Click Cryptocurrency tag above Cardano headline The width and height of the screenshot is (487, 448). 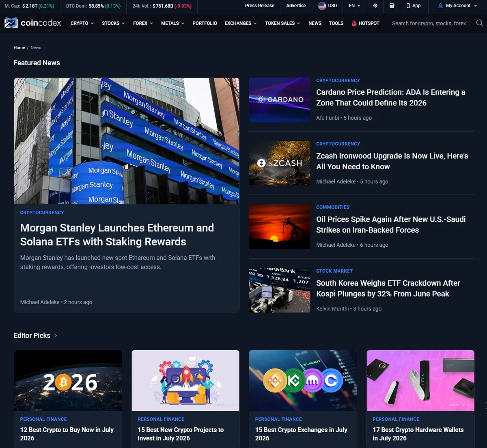point(338,80)
